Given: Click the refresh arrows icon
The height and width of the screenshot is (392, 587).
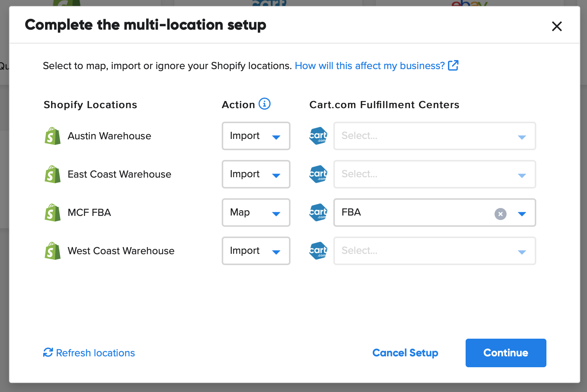Looking at the screenshot, I should pyautogui.click(x=48, y=352).
